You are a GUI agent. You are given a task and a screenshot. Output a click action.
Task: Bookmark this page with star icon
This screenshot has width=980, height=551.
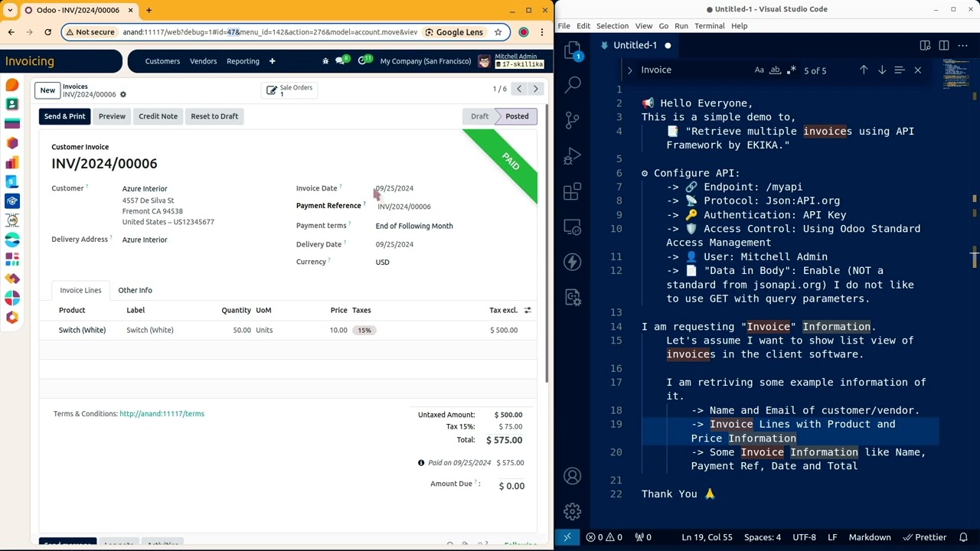498,32
